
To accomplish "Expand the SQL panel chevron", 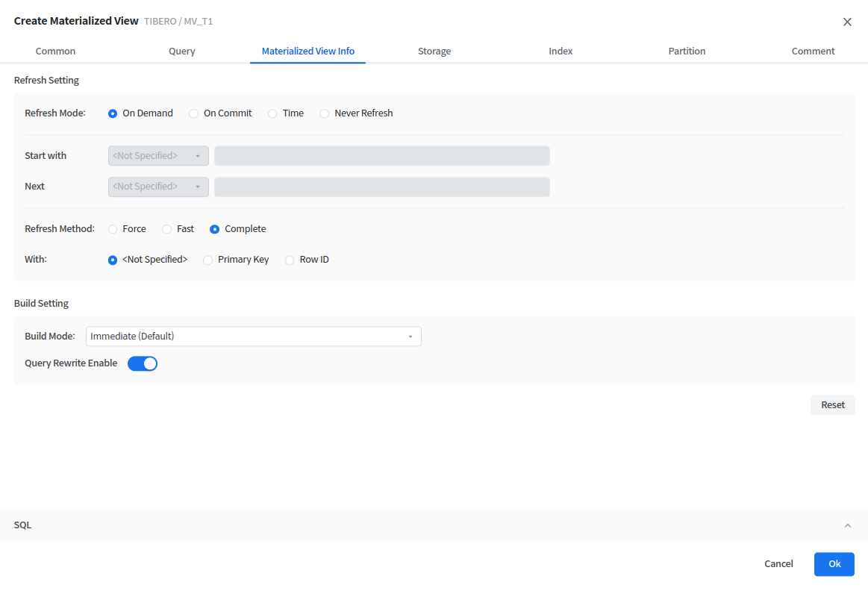I will click(847, 525).
